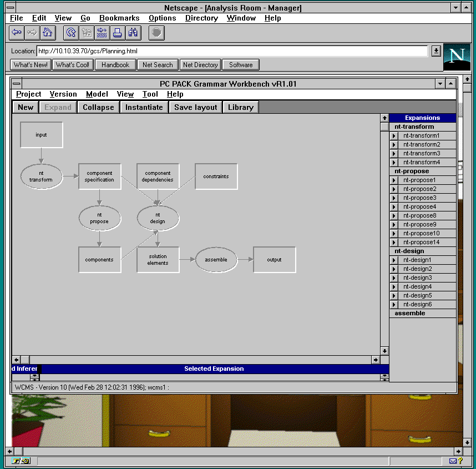
Task: Expand the nt-transform1 arrow in Expansions
Action: click(x=394, y=136)
